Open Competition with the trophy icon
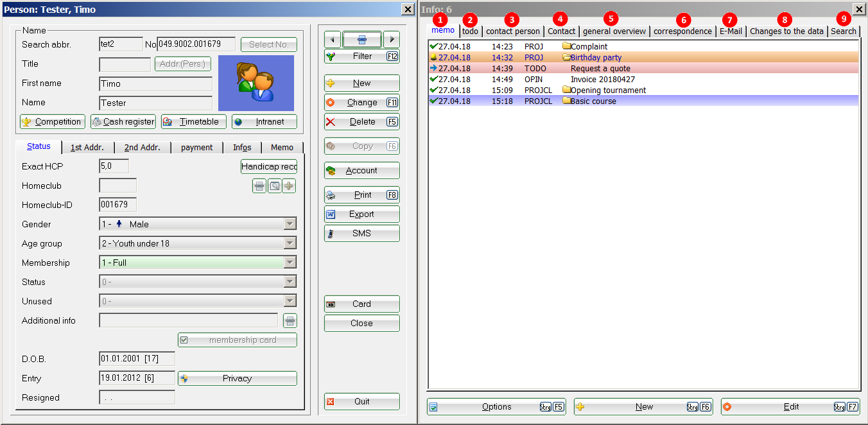Screen dimensions: 868x425 (x=53, y=122)
